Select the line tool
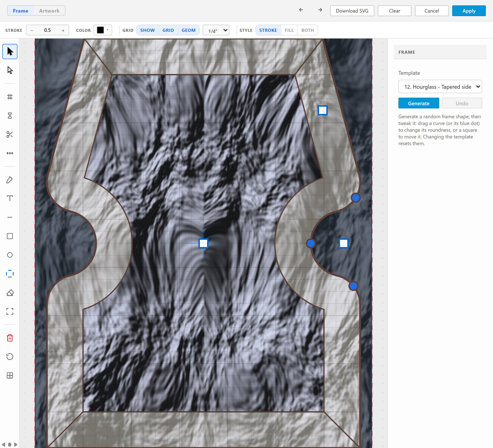 pyautogui.click(x=10, y=217)
